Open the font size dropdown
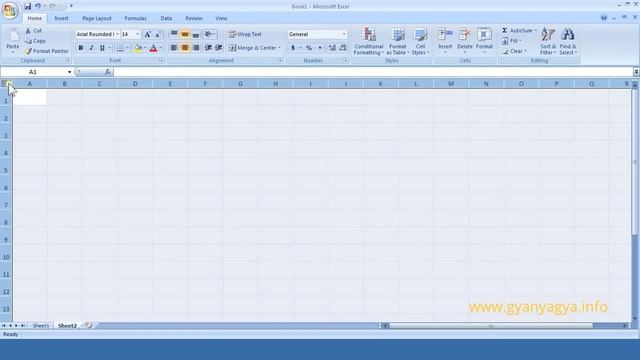The height and width of the screenshot is (360, 640). [x=137, y=34]
